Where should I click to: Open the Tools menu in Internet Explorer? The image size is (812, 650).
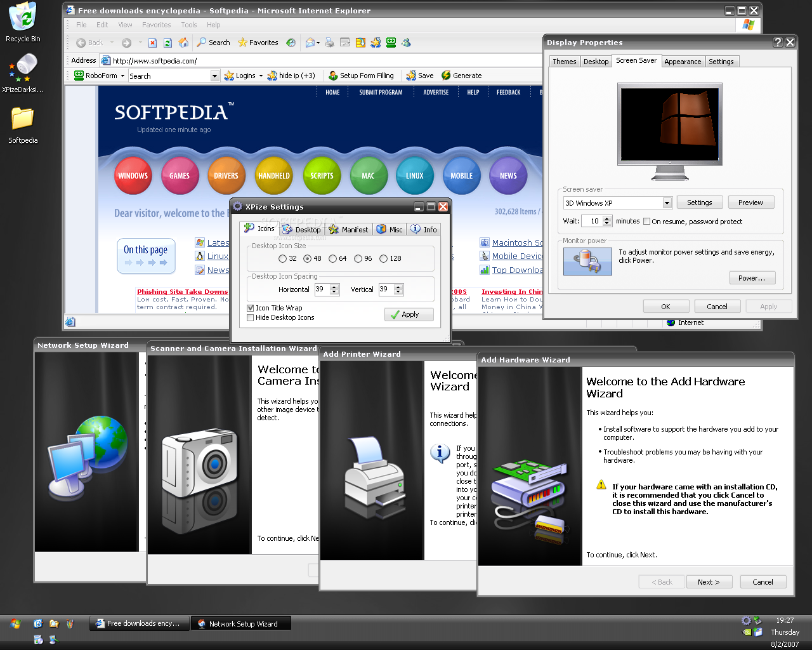[x=189, y=25]
